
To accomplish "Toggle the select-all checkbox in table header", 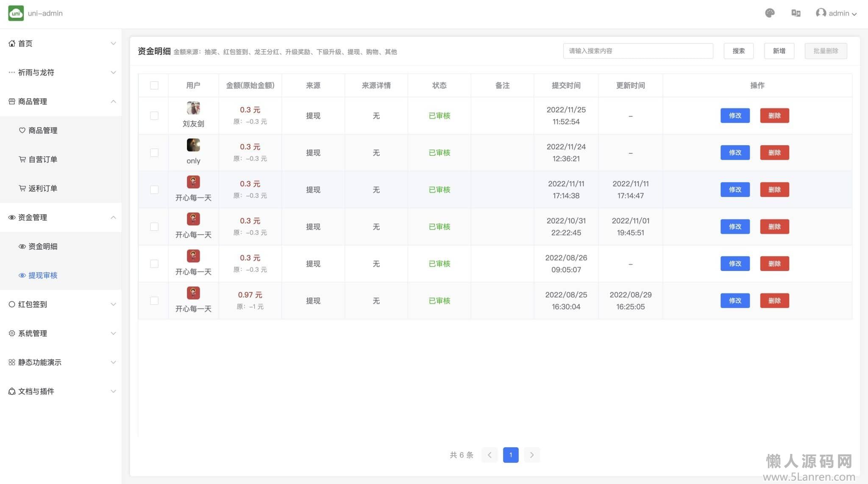I will (x=154, y=86).
